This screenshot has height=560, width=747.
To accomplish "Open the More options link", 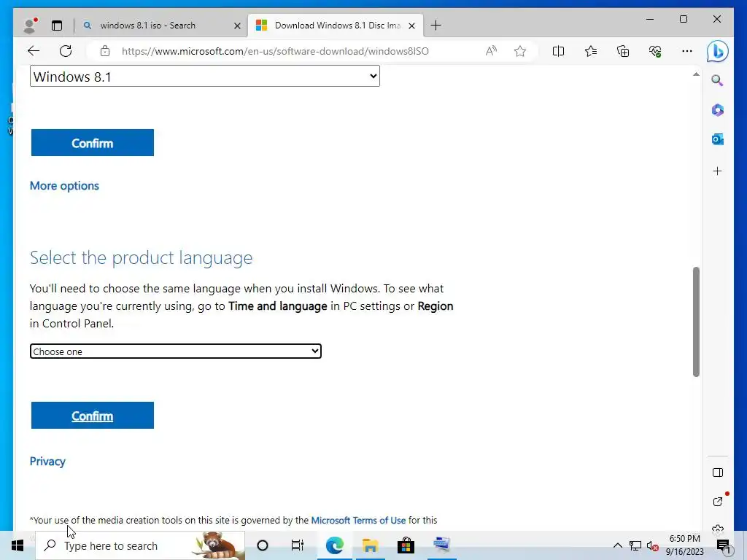I will pyautogui.click(x=64, y=186).
